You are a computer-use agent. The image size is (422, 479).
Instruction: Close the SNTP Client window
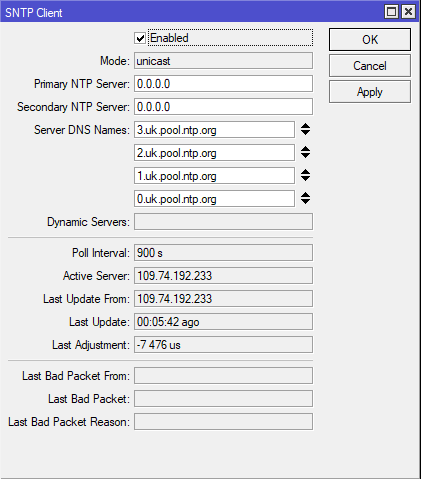pos(408,12)
